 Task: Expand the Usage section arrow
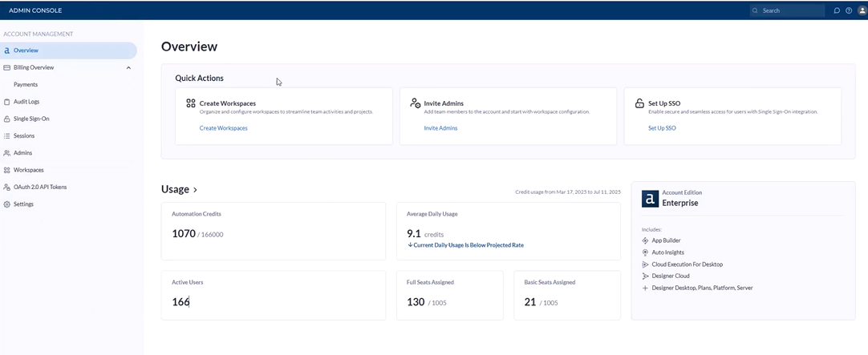195,190
